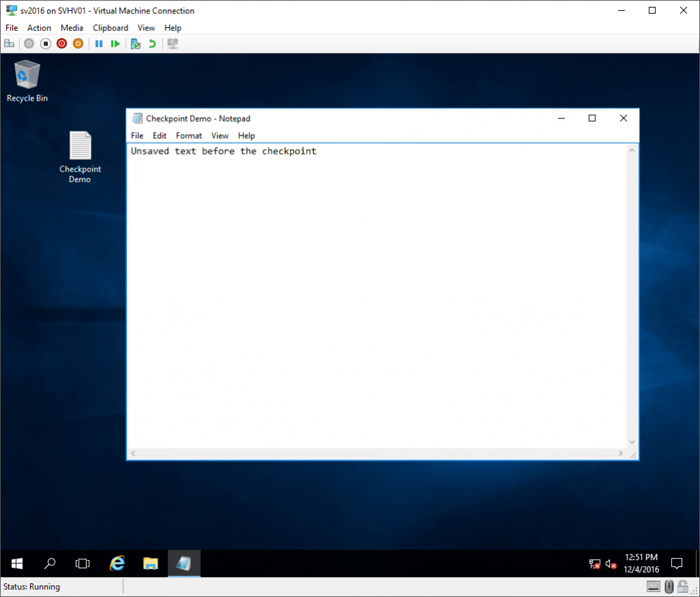Viewport: 700px width, 597px height.
Task: Click the Notepad title bar icon
Action: click(137, 118)
